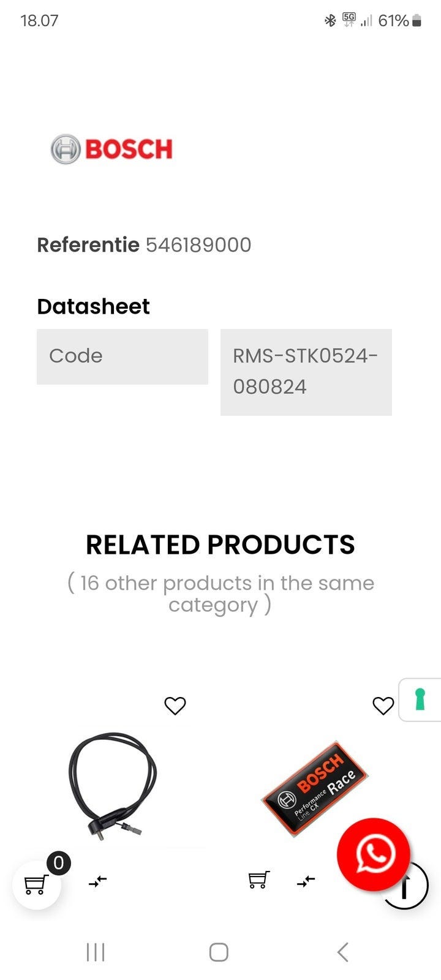Image resolution: width=441 pixels, height=980 pixels.
Task: Open WhatsApp chat button
Action: coord(374,854)
